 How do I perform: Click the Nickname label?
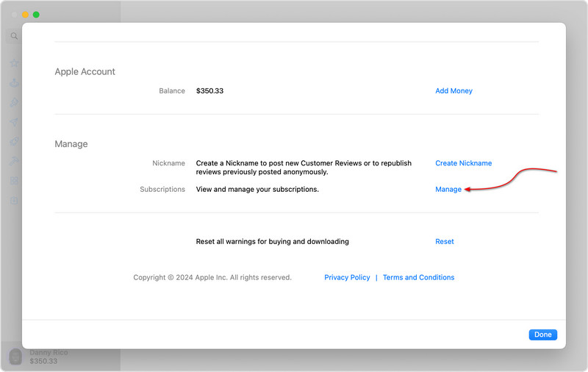(168, 163)
